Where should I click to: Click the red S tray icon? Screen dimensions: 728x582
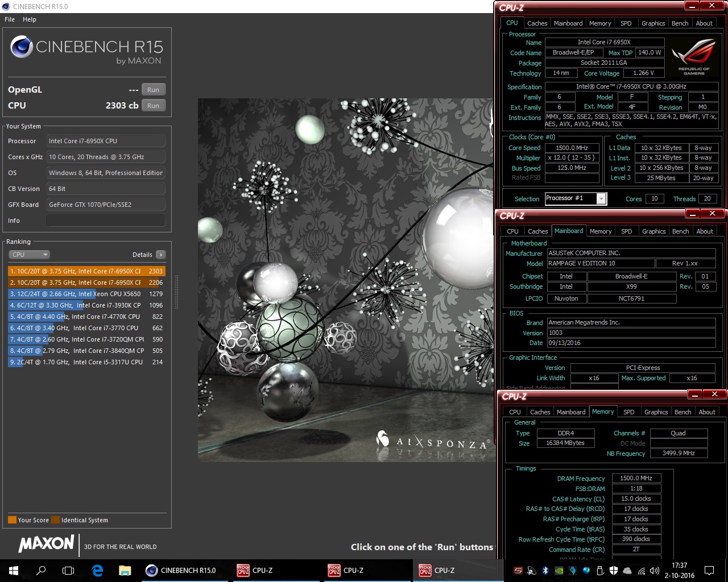point(518,571)
